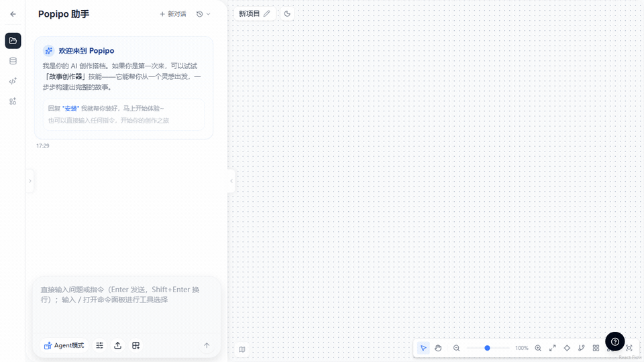Toggle dark mode with the moon icon
644x362 pixels.
(x=287, y=13)
